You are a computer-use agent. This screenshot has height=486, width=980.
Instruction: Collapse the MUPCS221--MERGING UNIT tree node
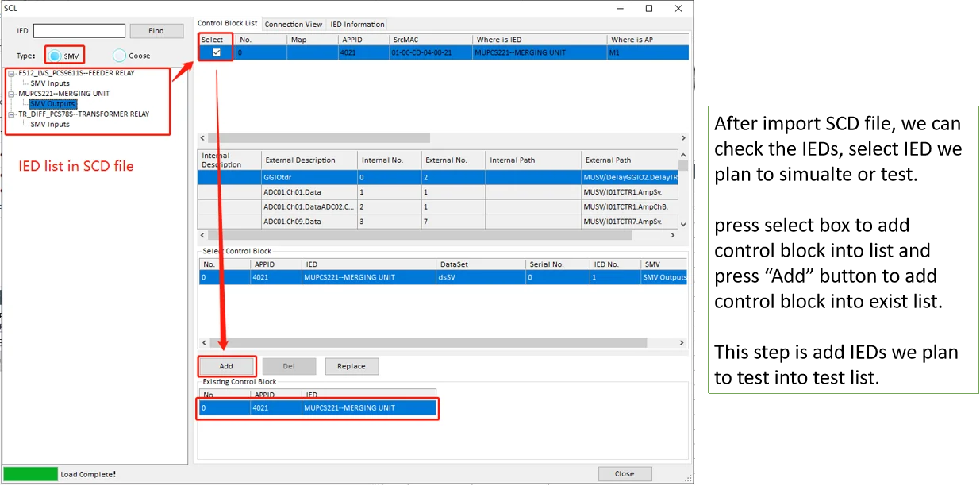(11, 94)
